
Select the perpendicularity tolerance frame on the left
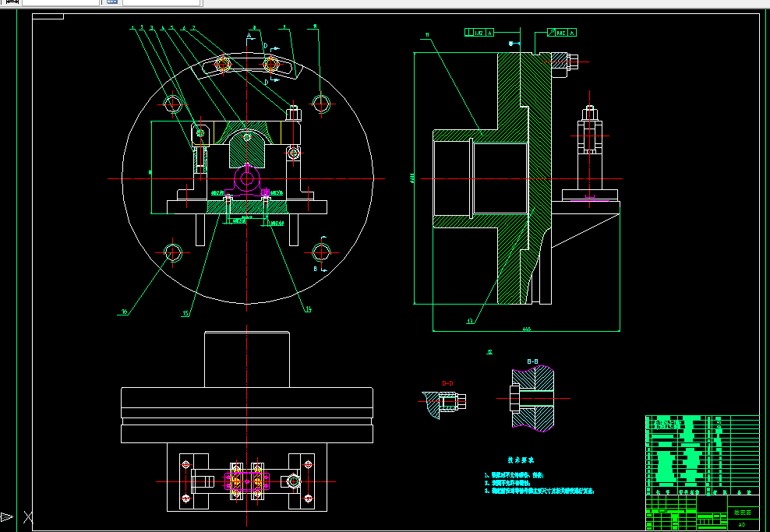(479, 33)
